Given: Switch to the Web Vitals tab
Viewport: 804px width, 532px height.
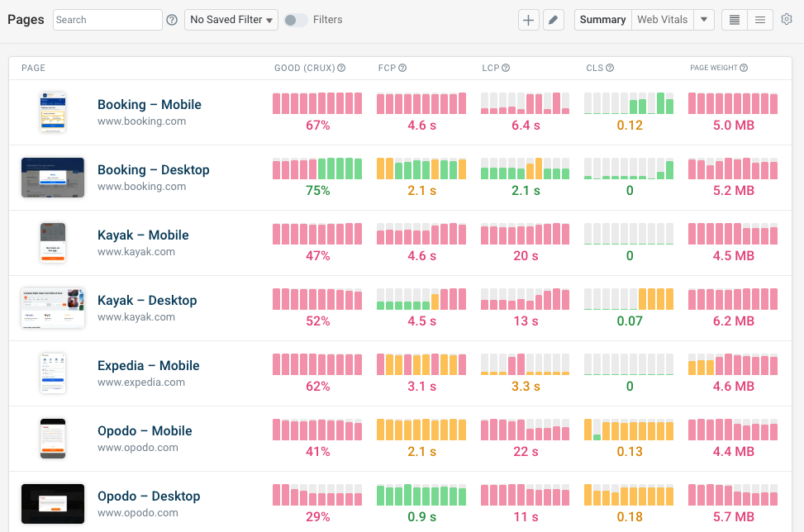Looking at the screenshot, I should [x=664, y=19].
